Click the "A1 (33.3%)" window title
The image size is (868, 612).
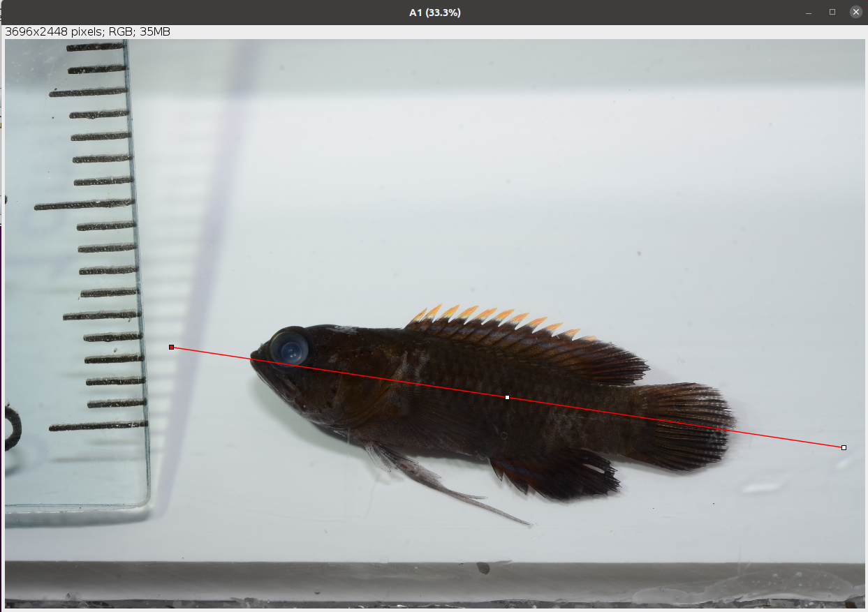pyautogui.click(x=434, y=13)
